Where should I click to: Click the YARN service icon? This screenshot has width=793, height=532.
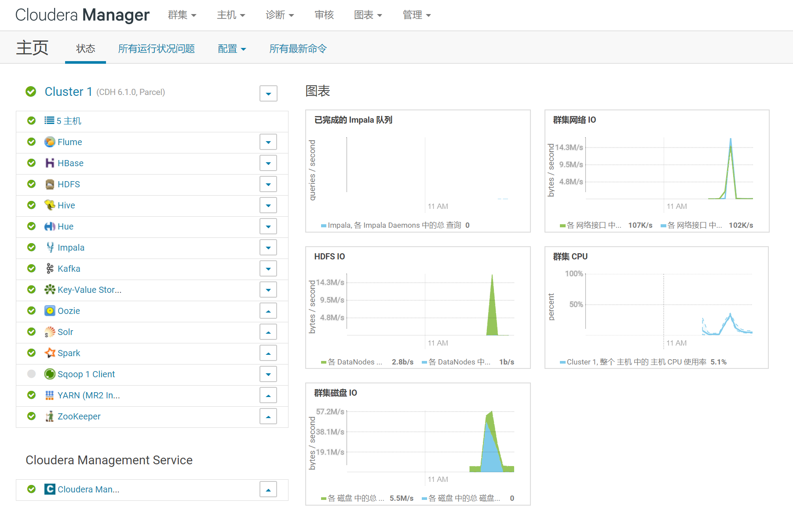50,395
